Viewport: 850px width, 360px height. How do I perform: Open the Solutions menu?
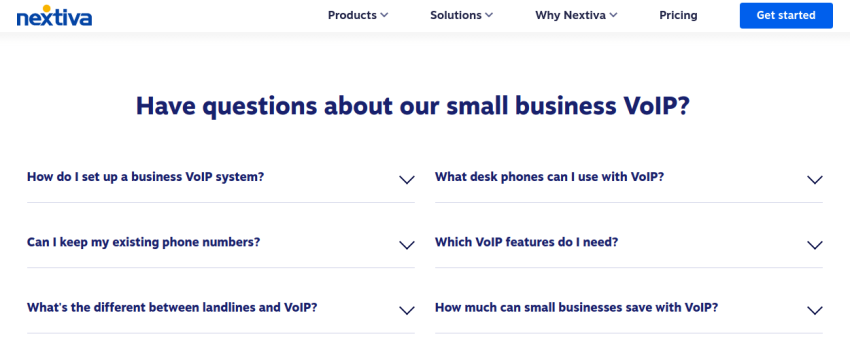461,15
